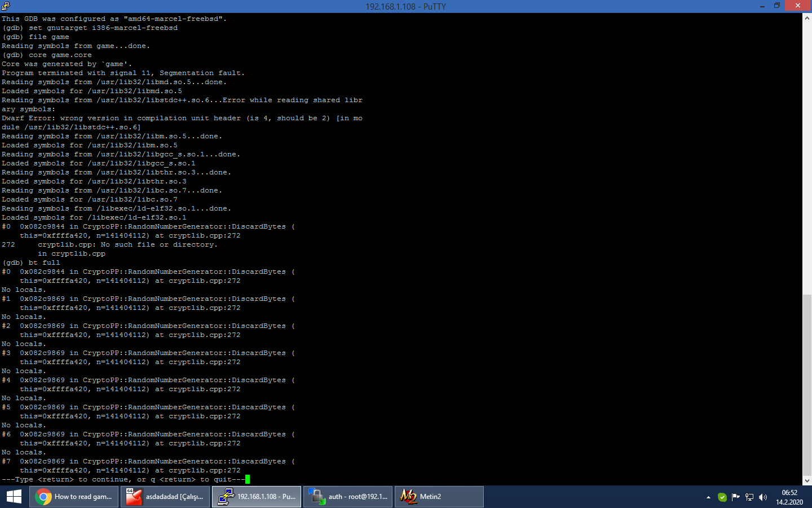Click 'This GDB was configured as' line
Screen dimensions: 812x508
click(x=114, y=19)
